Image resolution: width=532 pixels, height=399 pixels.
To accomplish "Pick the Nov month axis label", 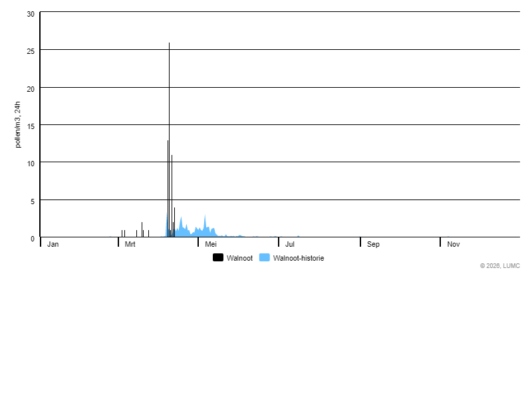I will [454, 245].
